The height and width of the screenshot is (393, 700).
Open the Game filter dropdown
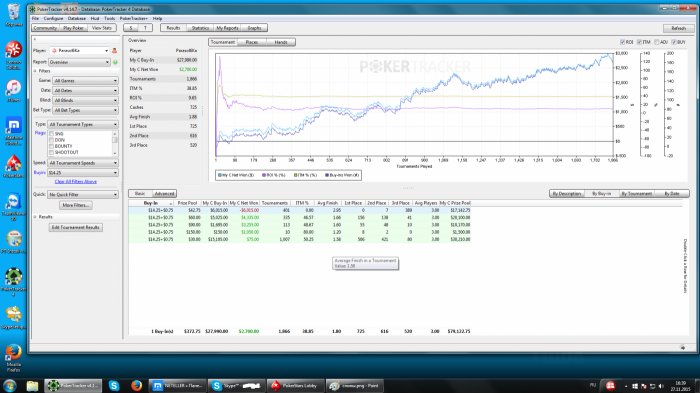[x=85, y=81]
